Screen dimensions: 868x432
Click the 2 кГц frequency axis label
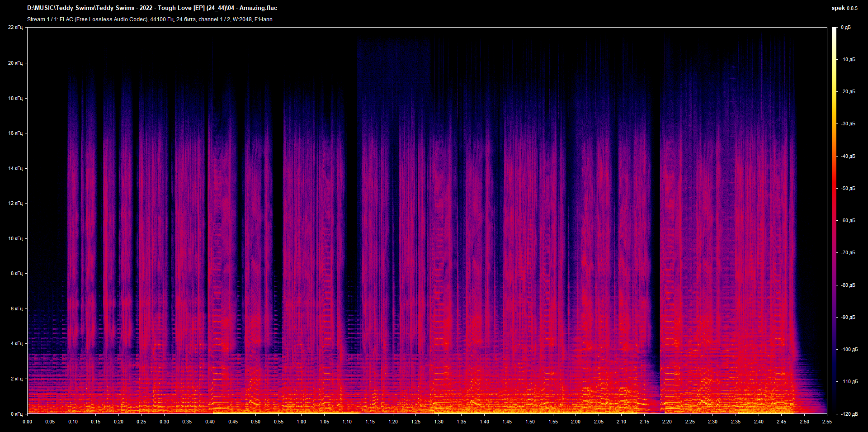pyautogui.click(x=16, y=379)
